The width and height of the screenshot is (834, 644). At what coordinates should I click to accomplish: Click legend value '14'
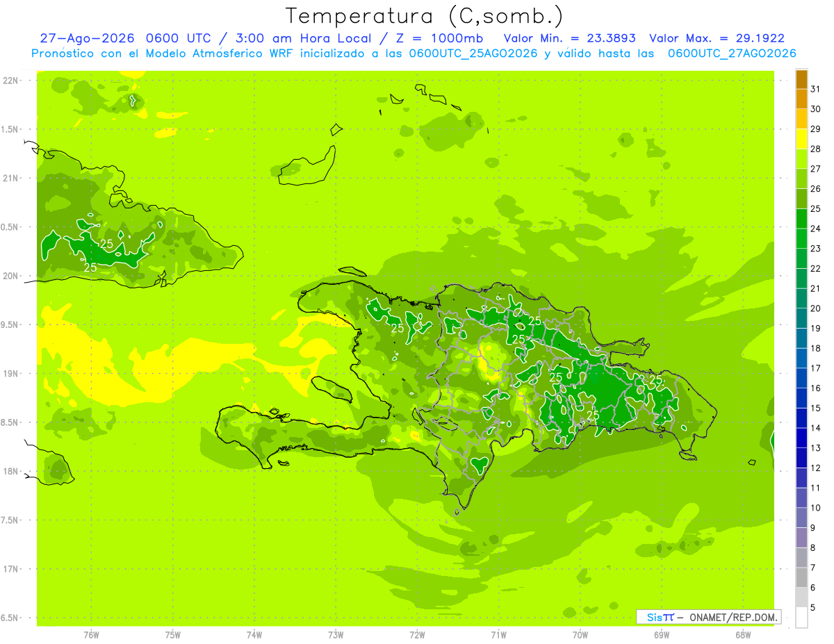pyautogui.click(x=816, y=428)
